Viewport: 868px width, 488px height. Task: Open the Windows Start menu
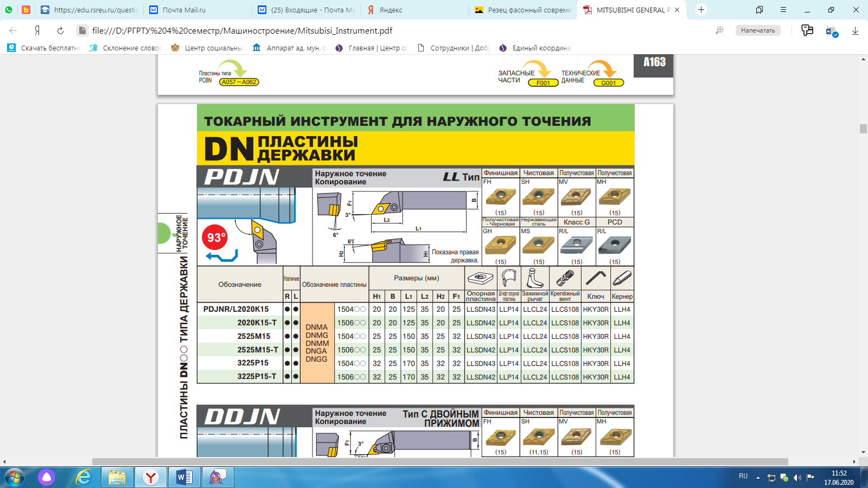[x=15, y=477]
